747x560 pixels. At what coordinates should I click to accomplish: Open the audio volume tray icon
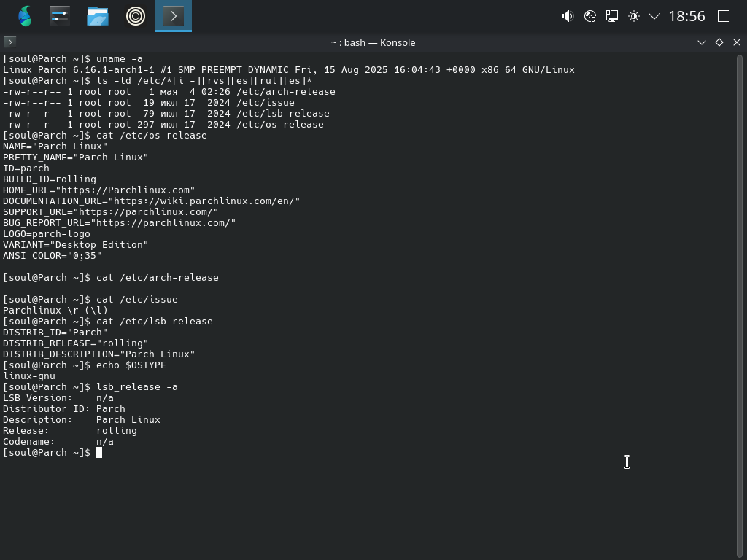(568, 16)
